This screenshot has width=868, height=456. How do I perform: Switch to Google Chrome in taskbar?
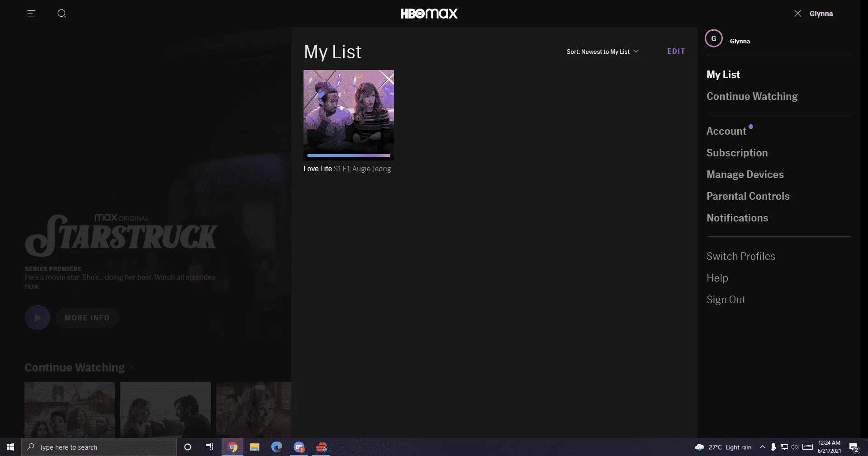[232, 447]
